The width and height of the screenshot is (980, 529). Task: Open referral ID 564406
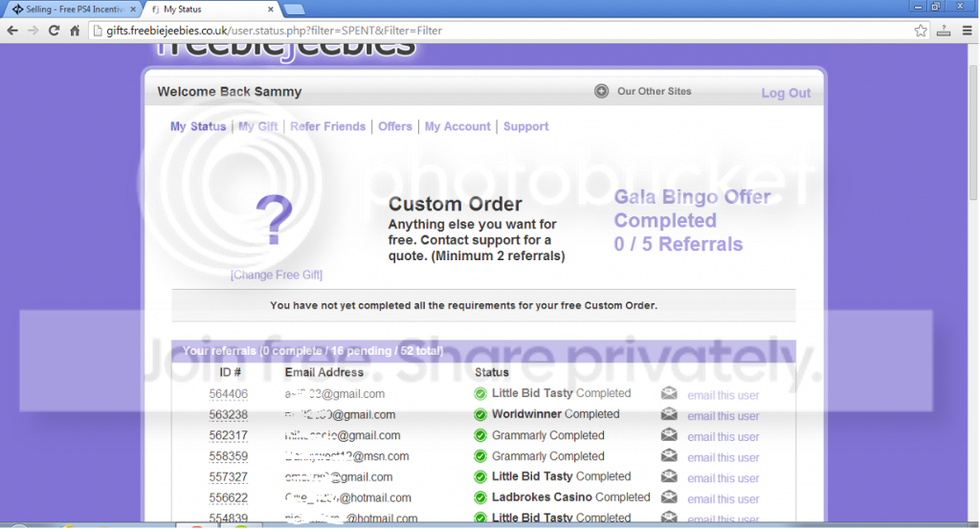click(x=228, y=394)
